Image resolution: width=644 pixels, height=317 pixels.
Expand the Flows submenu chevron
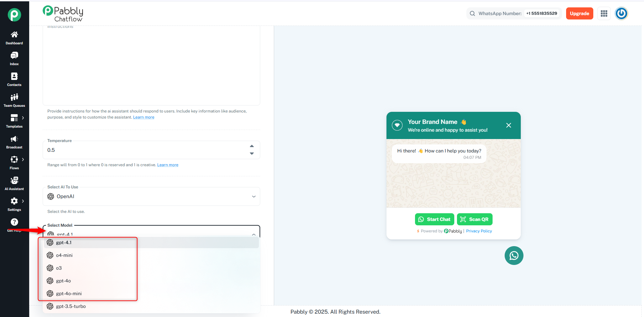pos(23,160)
